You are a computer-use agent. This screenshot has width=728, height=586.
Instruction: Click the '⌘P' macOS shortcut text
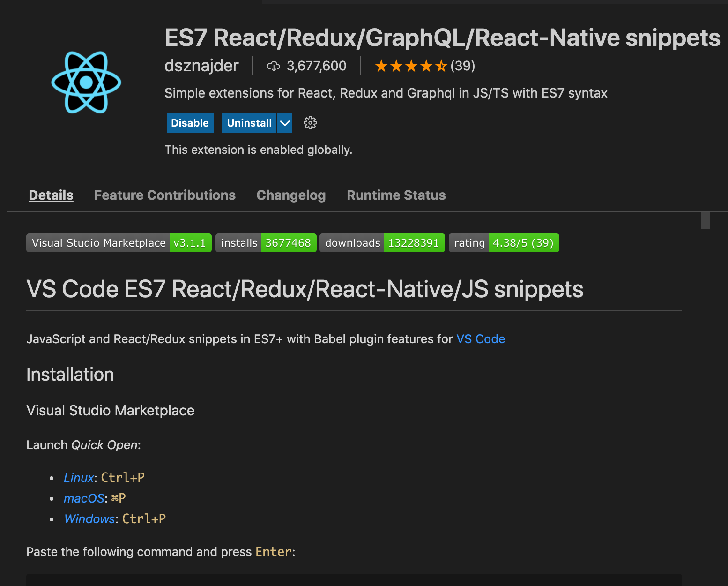(119, 498)
